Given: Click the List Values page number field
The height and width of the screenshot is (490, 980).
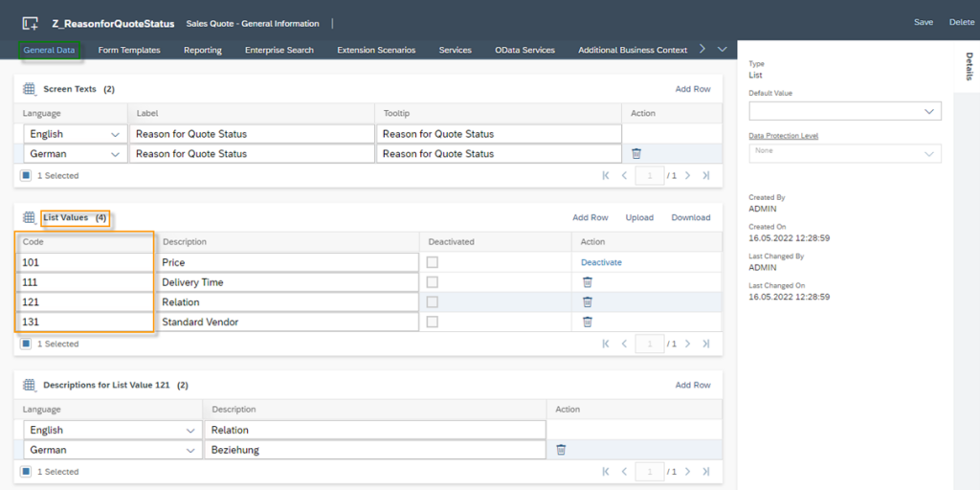Looking at the screenshot, I should [x=650, y=344].
